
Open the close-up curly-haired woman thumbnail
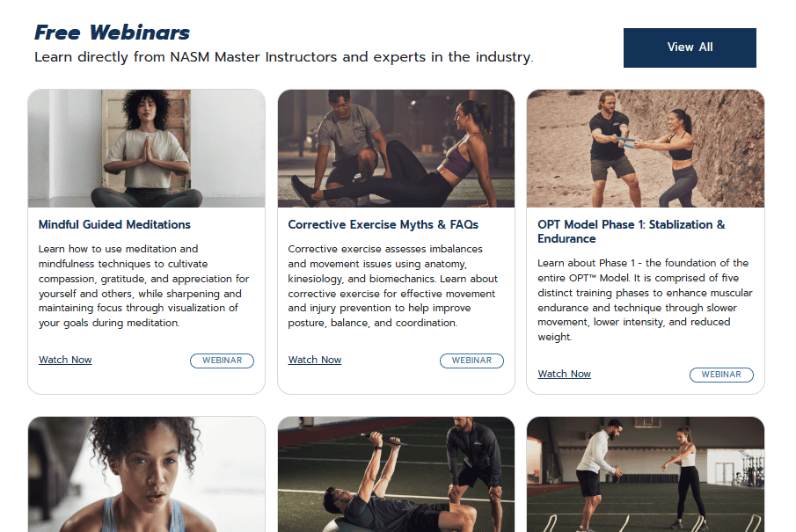pyautogui.click(x=146, y=475)
